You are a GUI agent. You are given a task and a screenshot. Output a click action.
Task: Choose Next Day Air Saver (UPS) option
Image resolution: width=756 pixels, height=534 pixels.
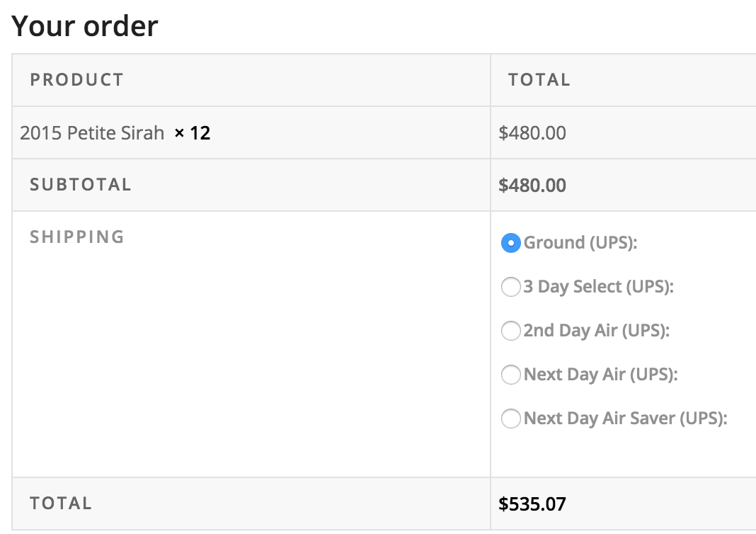coord(510,419)
